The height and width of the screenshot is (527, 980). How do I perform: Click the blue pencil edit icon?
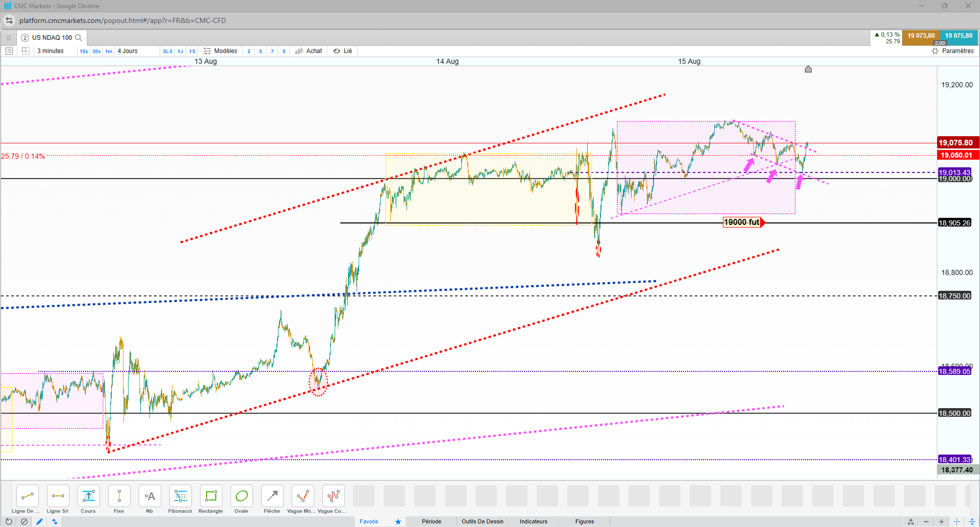pyautogui.click(x=39, y=521)
